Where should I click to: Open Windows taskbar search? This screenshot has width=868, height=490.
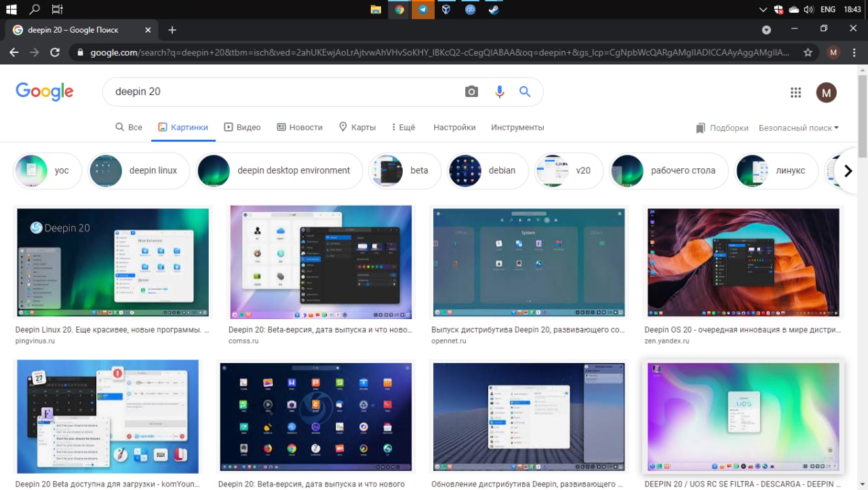34,10
